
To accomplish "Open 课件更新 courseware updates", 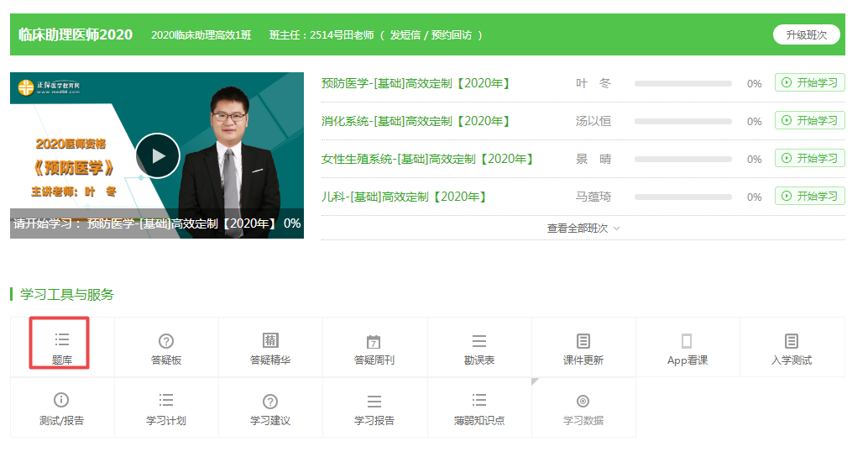I will [583, 348].
